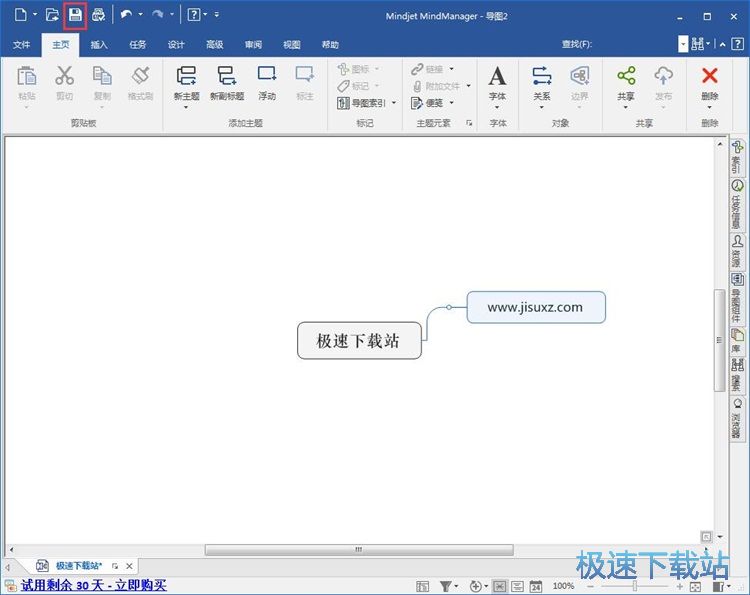
Task: Collapse the www.jisuxz.com branch via connector circle
Action: pyautogui.click(x=449, y=307)
